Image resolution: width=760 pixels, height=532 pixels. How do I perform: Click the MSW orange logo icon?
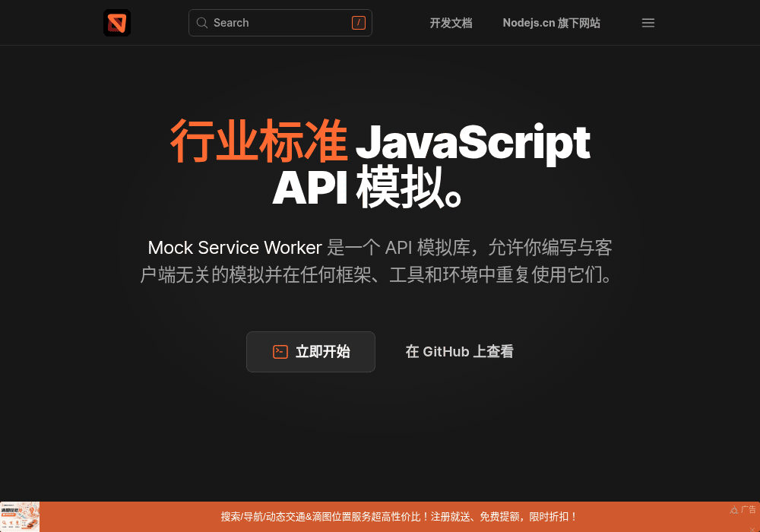(x=117, y=23)
